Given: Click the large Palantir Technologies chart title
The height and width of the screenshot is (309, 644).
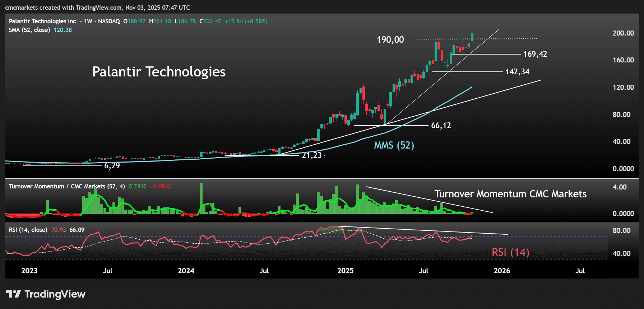Looking at the screenshot, I should [x=159, y=72].
